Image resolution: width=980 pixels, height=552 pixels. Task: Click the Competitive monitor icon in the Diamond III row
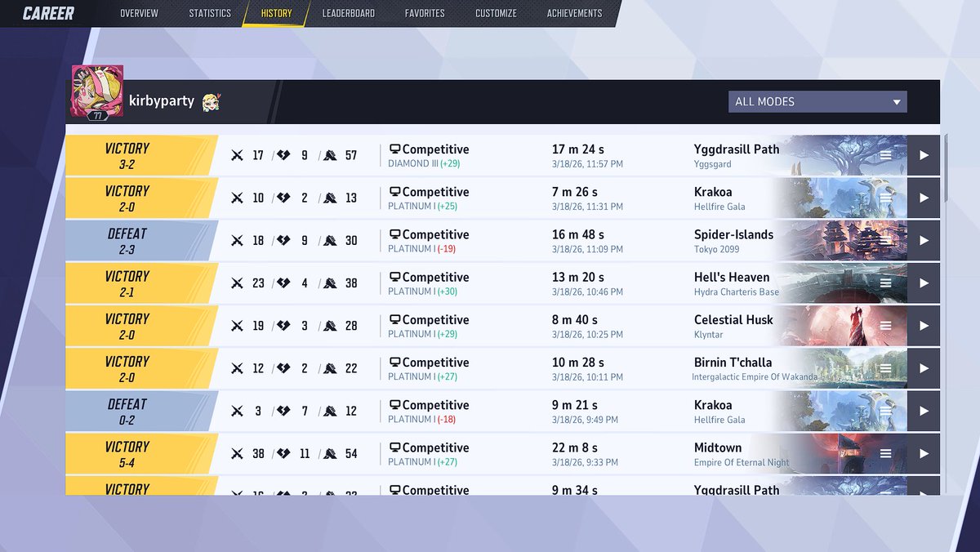(x=394, y=149)
